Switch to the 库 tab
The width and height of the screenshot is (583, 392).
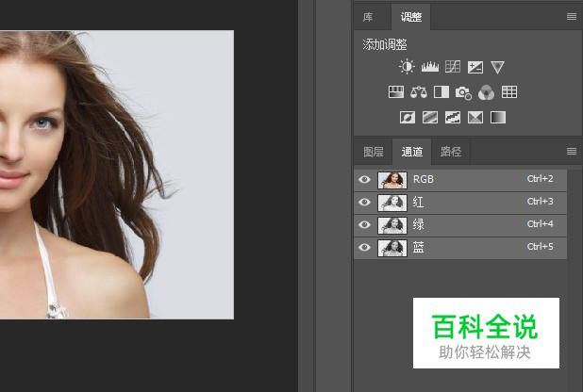click(x=368, y=17)
